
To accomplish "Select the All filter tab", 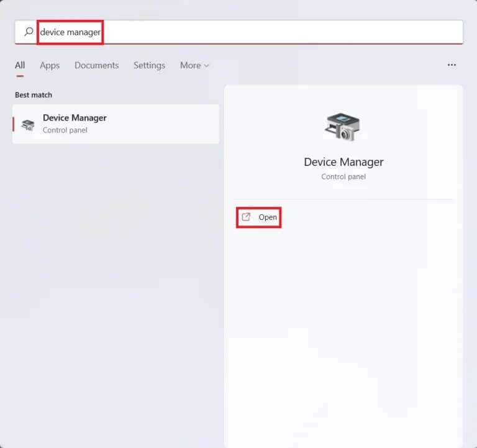I will (20, 65).
